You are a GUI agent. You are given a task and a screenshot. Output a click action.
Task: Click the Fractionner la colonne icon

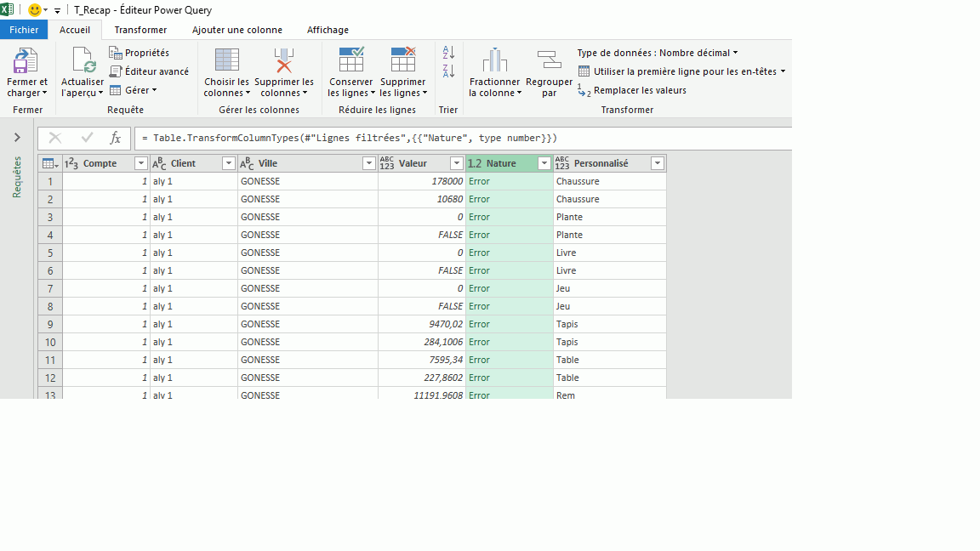click(494, 61)
